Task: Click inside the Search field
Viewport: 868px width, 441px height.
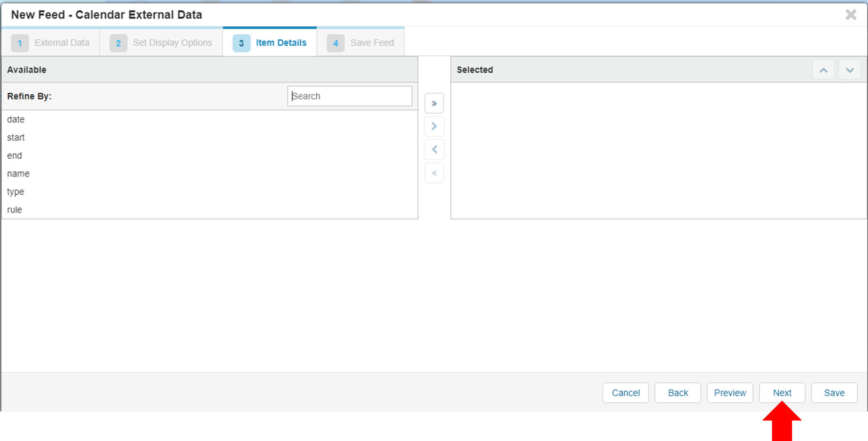Action: point(349,96)
